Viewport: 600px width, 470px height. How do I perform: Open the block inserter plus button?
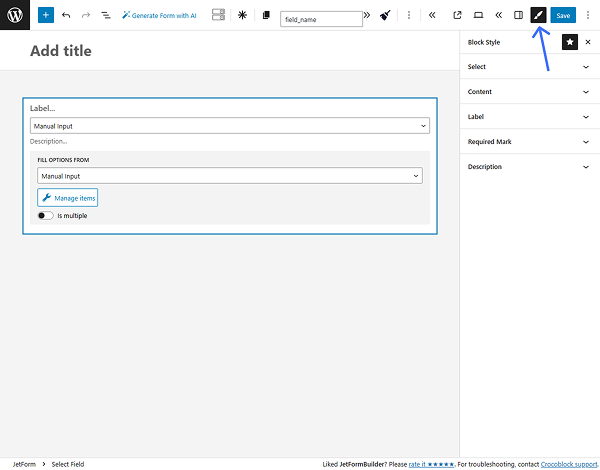(x=46, y=15)
